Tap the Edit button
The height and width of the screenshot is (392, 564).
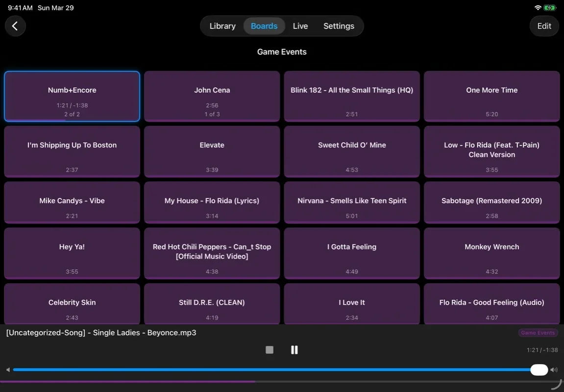tap(544, 25)
